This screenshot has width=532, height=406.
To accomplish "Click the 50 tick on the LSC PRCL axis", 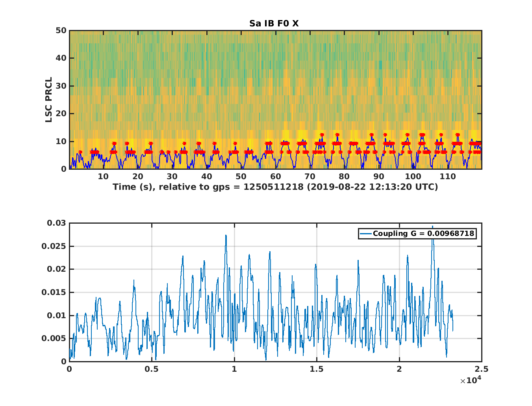I will point(61,30).
